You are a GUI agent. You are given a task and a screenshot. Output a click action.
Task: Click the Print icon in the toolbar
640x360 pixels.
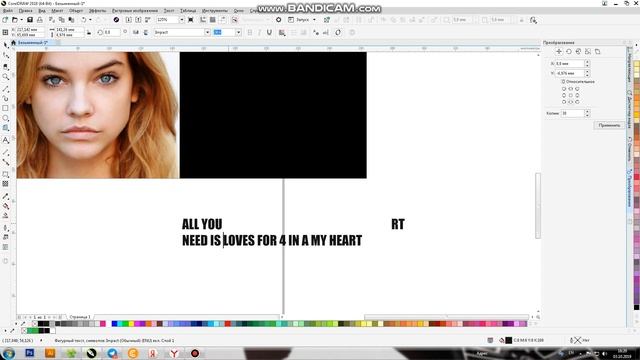(x=40, y=20)
